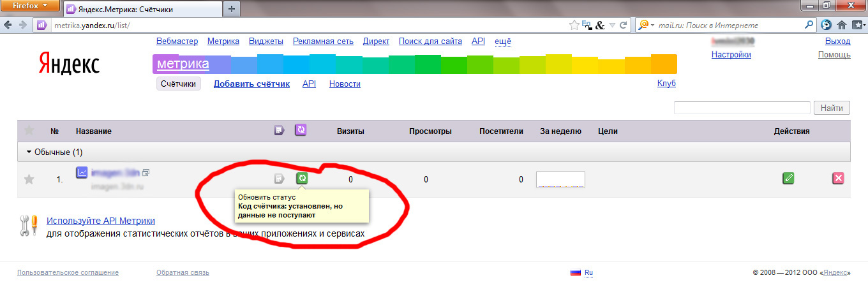This screenshot has height=287, width=868.
Task: Expand the ещё menu in the top navigation
Action: pyautogui.click(x=503, y=41)
